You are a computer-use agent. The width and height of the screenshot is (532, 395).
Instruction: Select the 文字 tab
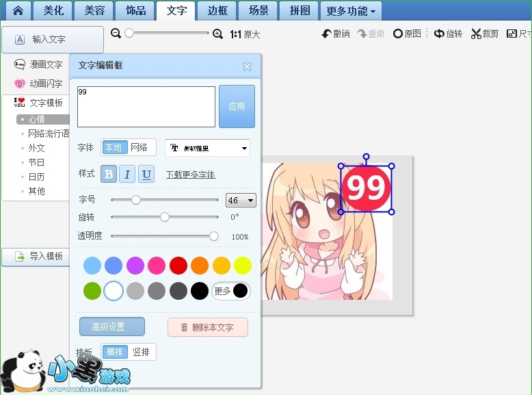(x=176, y=10)
